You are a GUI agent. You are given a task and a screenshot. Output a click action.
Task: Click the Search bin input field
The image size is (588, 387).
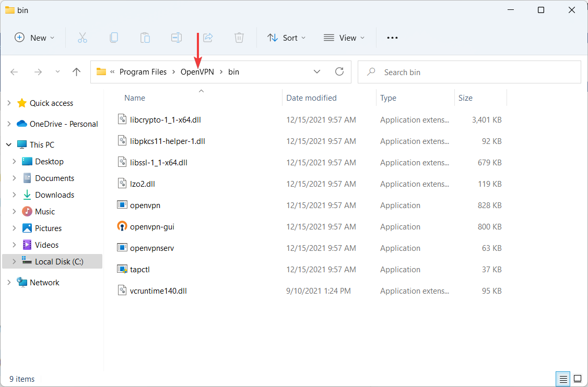coord(475,72)
